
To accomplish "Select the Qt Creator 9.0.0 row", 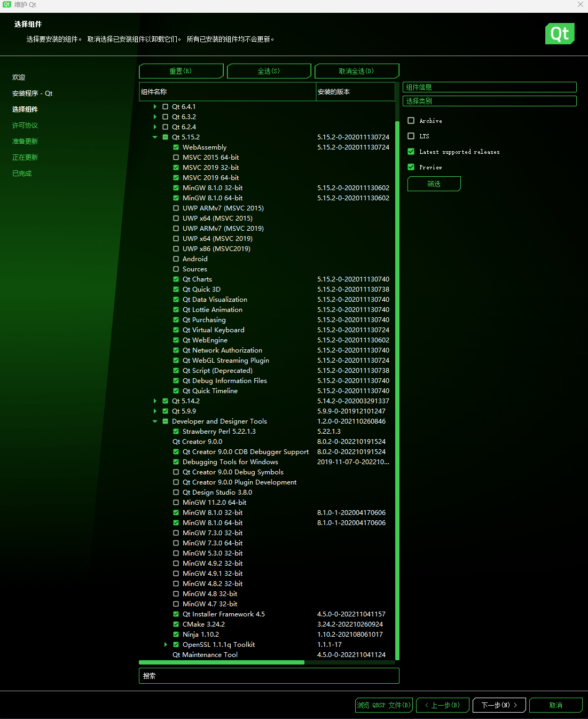I will (267, 442).
